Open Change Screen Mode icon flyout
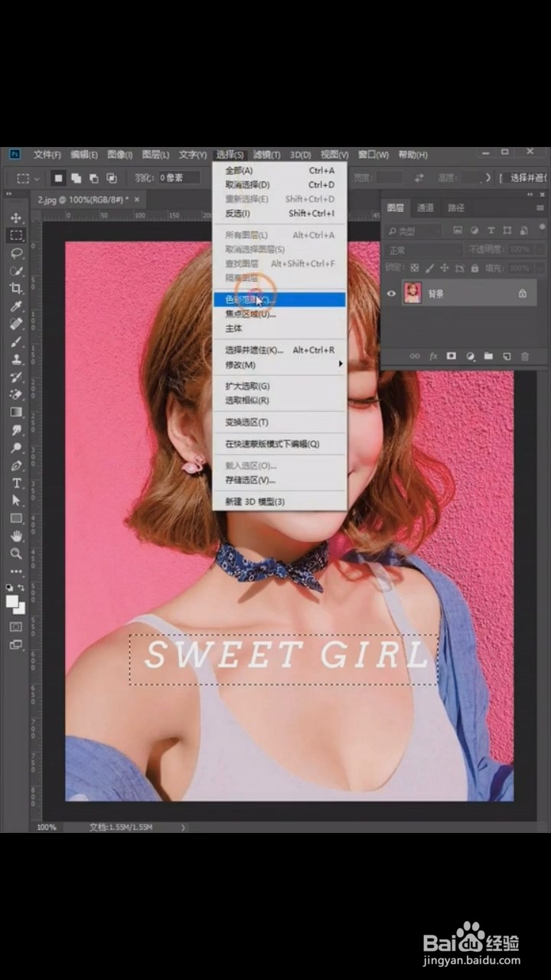The image size is (551, 980). (x=16, y=645)
